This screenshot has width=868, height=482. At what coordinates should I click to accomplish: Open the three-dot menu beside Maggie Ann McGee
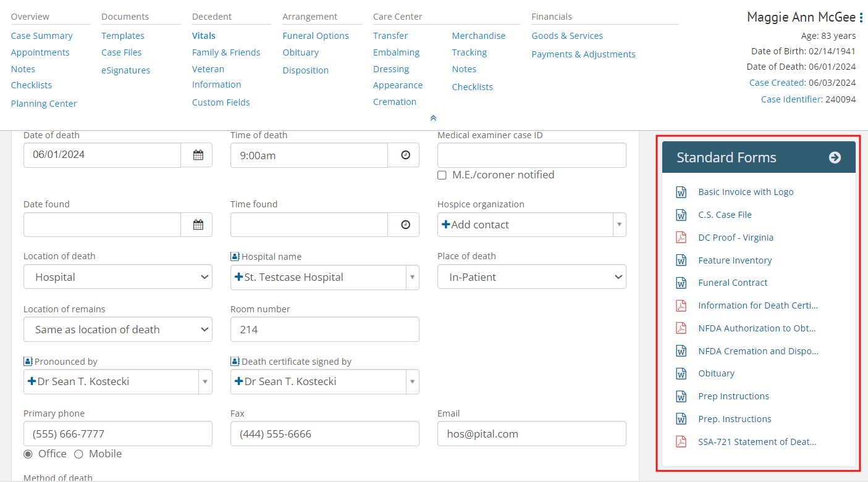[x=862, y=17]
